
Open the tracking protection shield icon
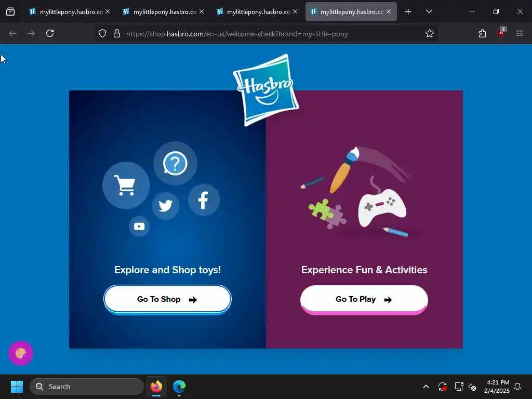coord(102,34)
